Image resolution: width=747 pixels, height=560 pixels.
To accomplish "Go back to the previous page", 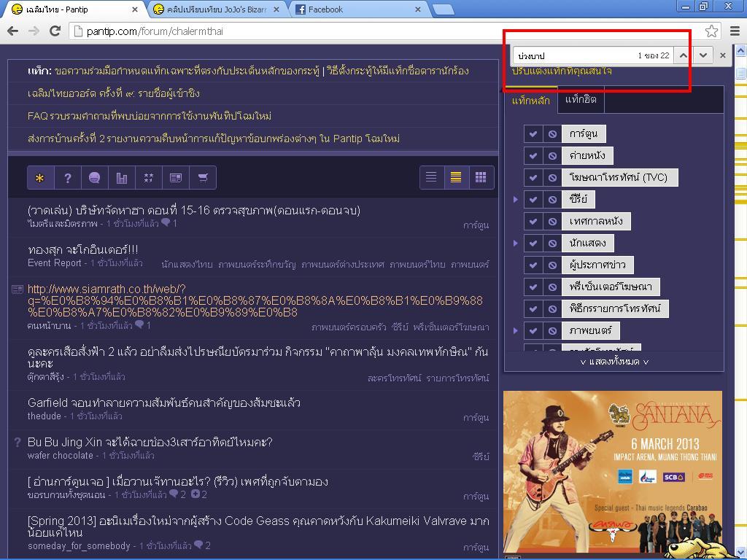I will 13,31.
